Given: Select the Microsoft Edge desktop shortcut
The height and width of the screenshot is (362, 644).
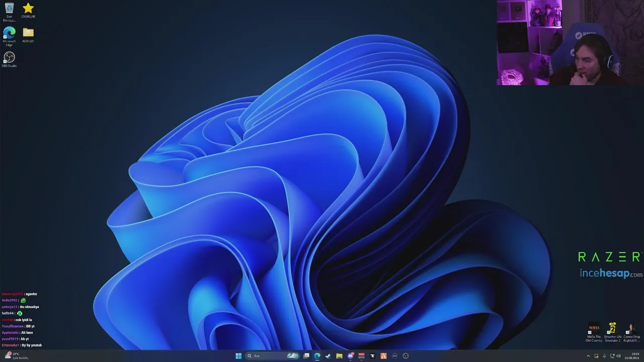Looking at the screenshot, I should [x=9, y=37].
